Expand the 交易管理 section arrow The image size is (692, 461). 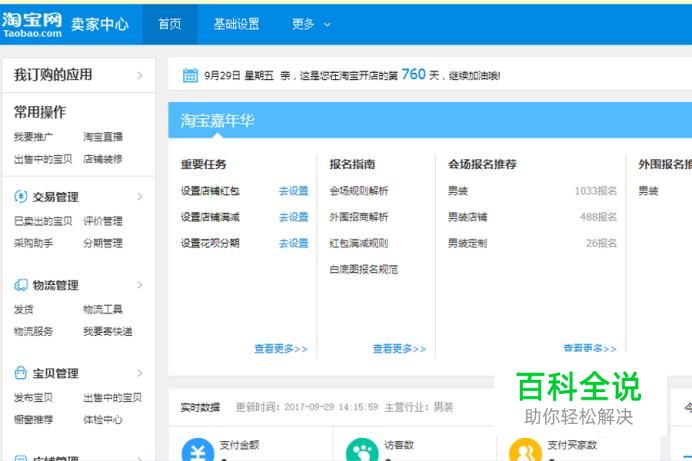coord(139,197)
